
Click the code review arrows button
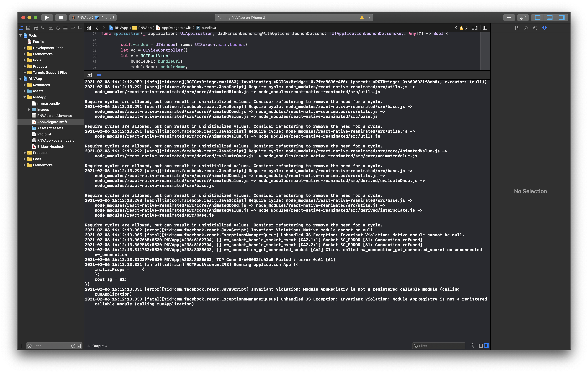tap(523, 18)
